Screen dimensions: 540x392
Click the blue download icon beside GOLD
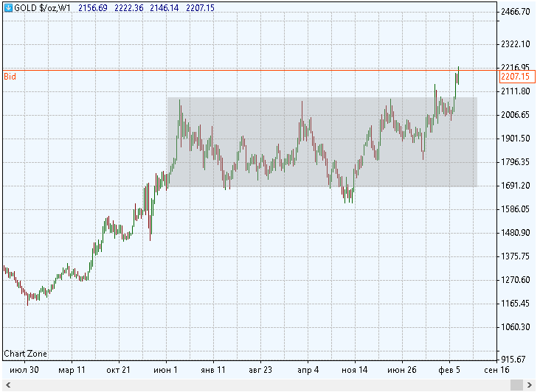click(x=8, y=7)
